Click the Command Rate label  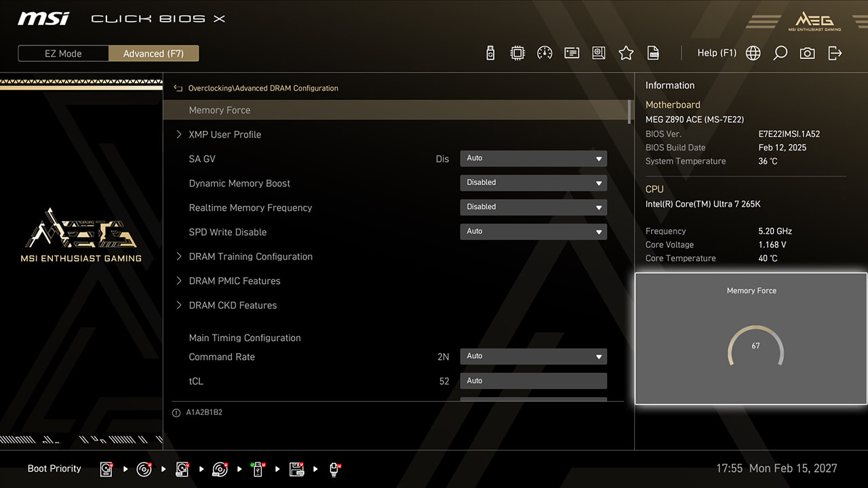click(x=222, y=357)
